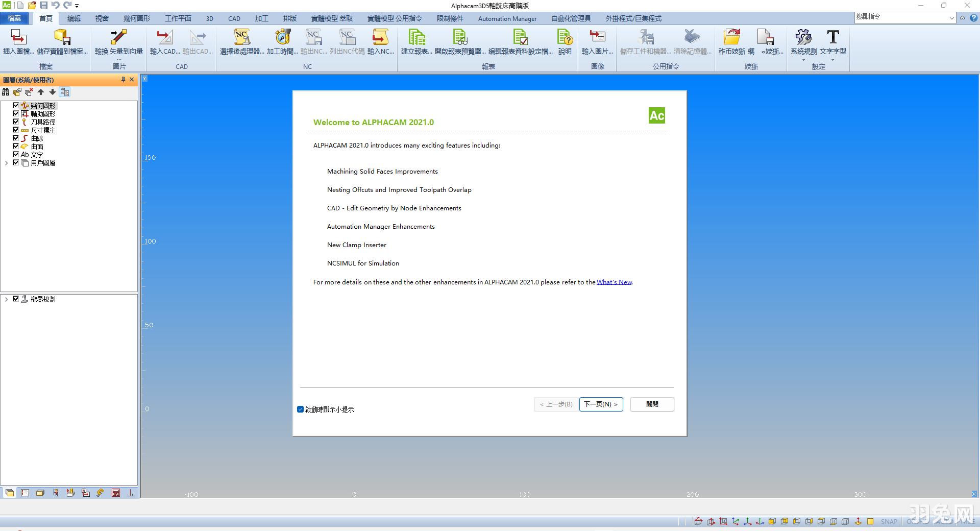
Task: Open the 搜尋指令 search dropdown arrow
Action: 951,18
